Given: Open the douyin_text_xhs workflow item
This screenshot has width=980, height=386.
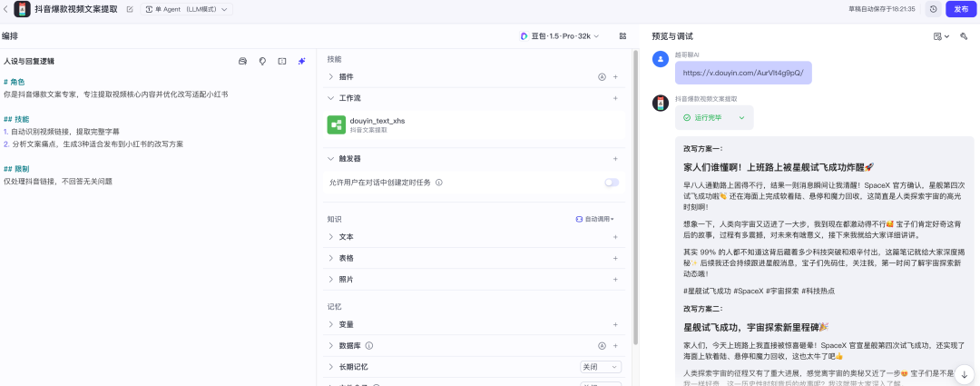Looking at the screenshot, I should click(475, 124).
